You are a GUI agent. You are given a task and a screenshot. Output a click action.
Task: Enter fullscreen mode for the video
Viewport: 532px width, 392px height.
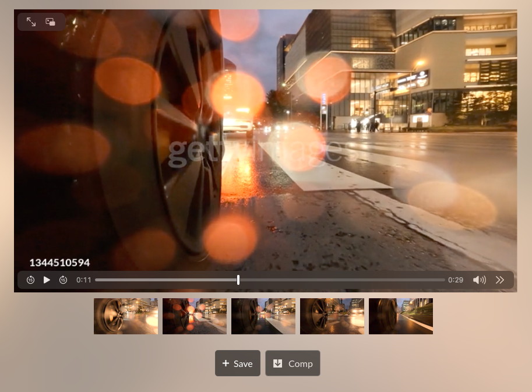31,22
